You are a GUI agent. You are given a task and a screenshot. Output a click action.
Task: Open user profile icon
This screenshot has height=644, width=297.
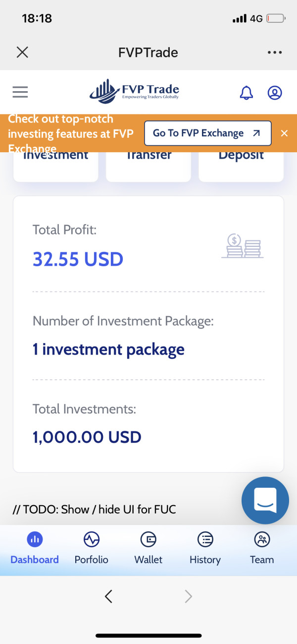point(275,93)
